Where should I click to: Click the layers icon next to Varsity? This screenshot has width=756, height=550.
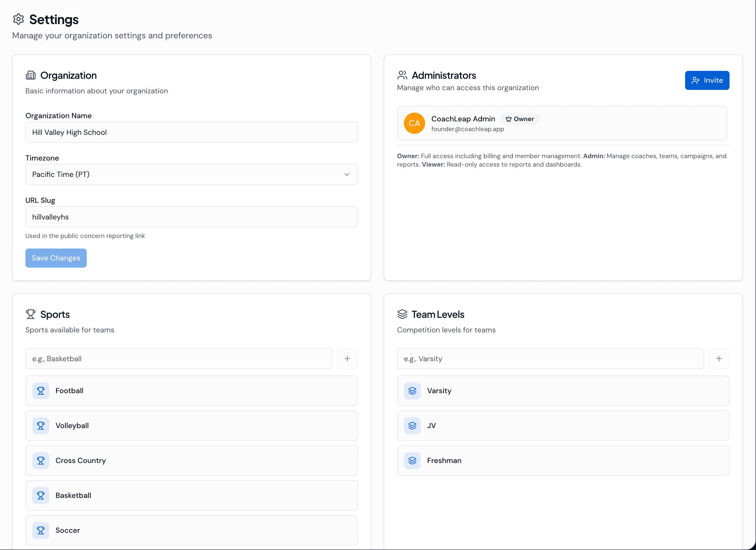tap(412, 391)
